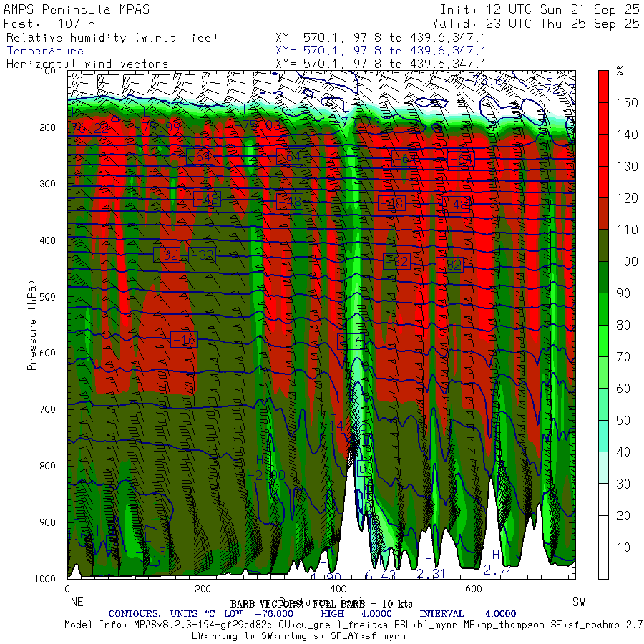Click the 150 label on the humidity colorbar

point(628,103)
